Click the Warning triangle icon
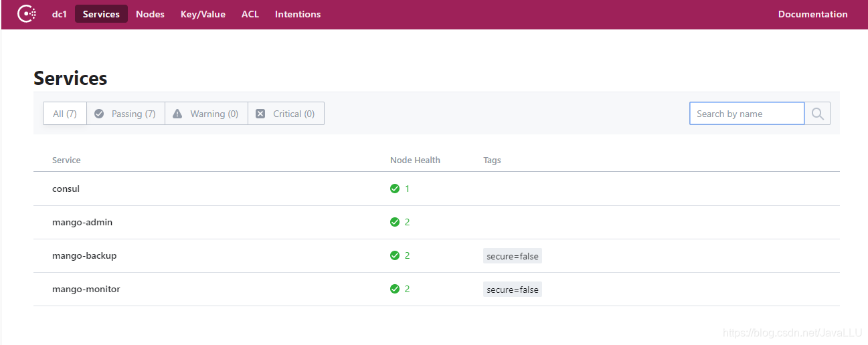Image resolution: width=868 pixels, height=345 pixels. (177, 114)
